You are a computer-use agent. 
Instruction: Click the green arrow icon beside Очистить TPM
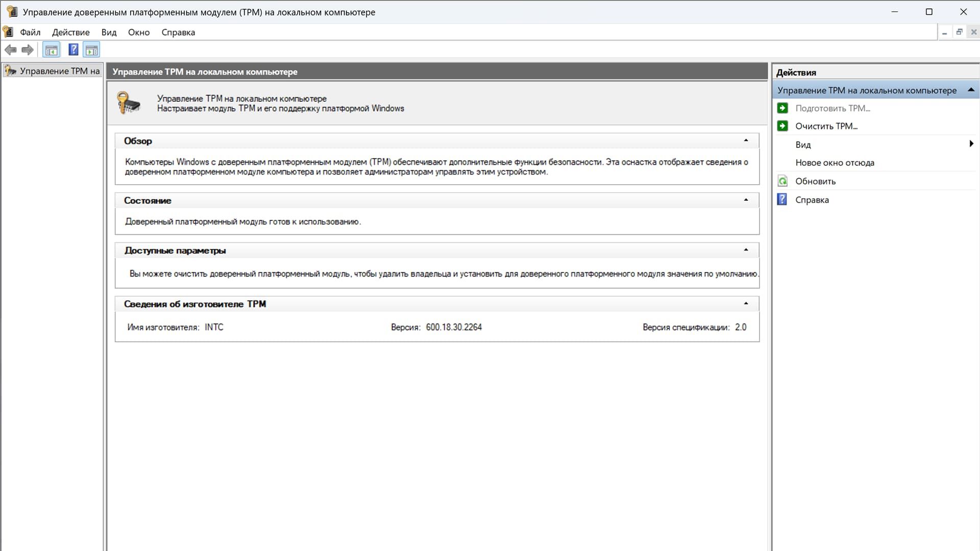point(782,126)
